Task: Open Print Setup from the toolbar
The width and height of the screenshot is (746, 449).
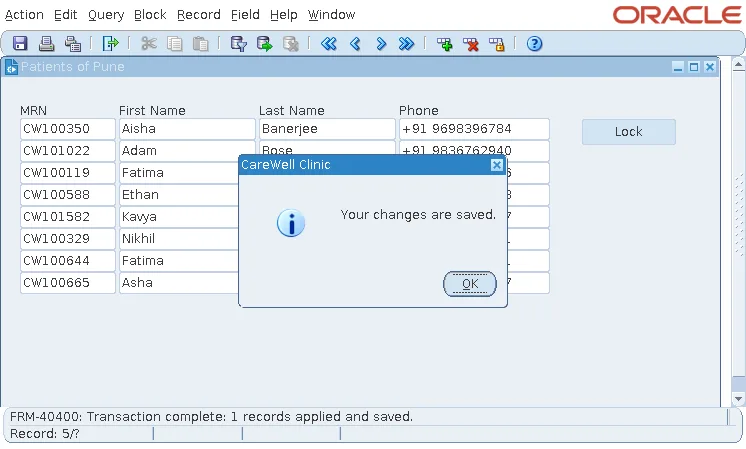Action: [x=73, y=44]
